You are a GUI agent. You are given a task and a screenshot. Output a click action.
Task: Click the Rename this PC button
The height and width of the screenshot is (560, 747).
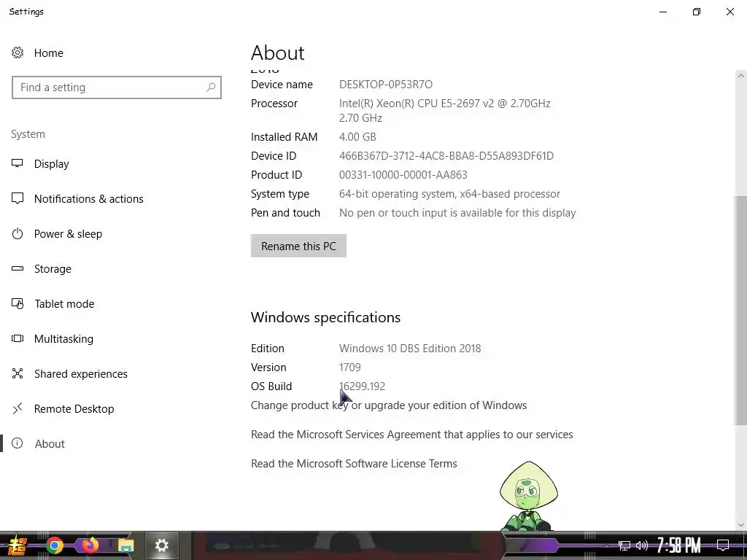298,246
